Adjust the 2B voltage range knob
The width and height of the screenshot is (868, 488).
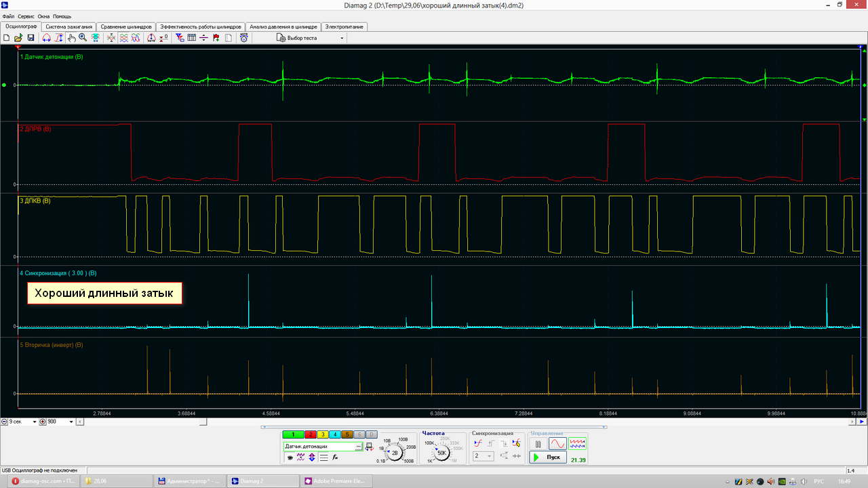click(395, 453)
